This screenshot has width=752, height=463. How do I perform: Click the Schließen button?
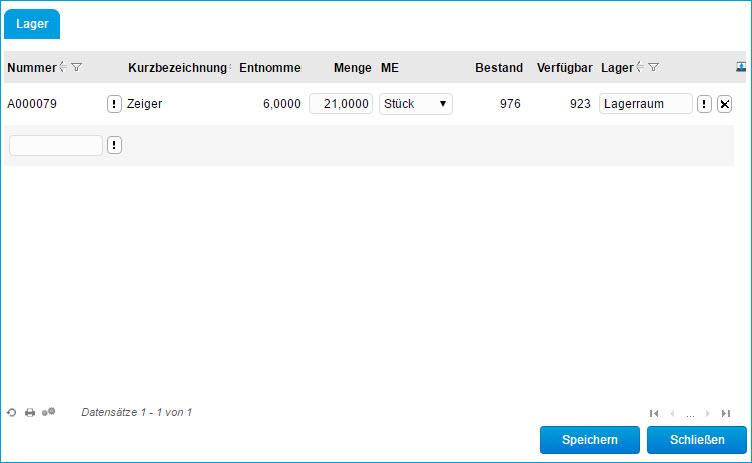click(x=697, y=440)
